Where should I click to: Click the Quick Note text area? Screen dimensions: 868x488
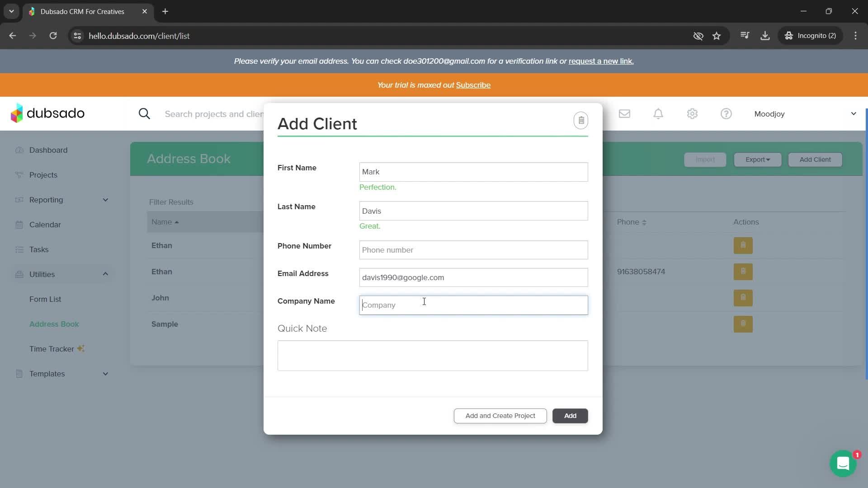(x=433, y=356)
